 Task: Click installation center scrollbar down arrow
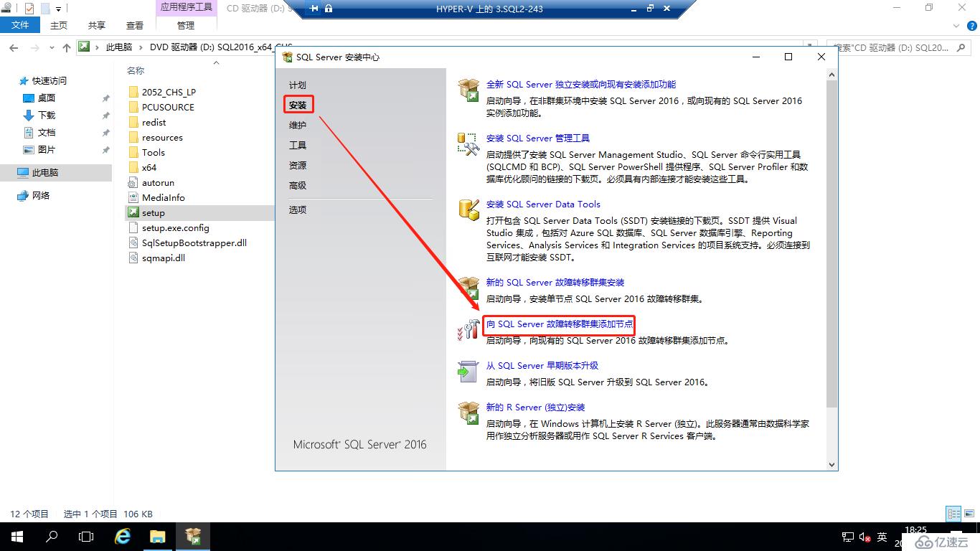(831, 465)
